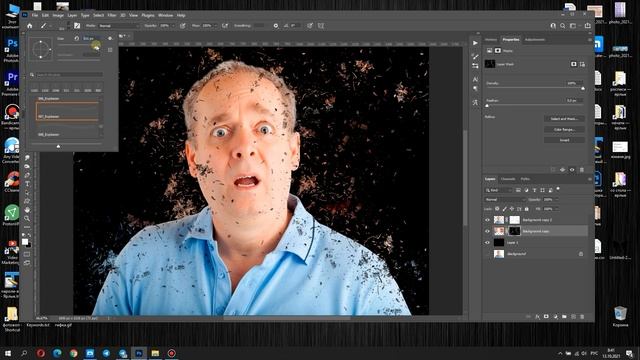Screen dimensions: 640x360
Task: Click the white foreground color swatch
Action: pyautogui.click(x=25, y=242)
